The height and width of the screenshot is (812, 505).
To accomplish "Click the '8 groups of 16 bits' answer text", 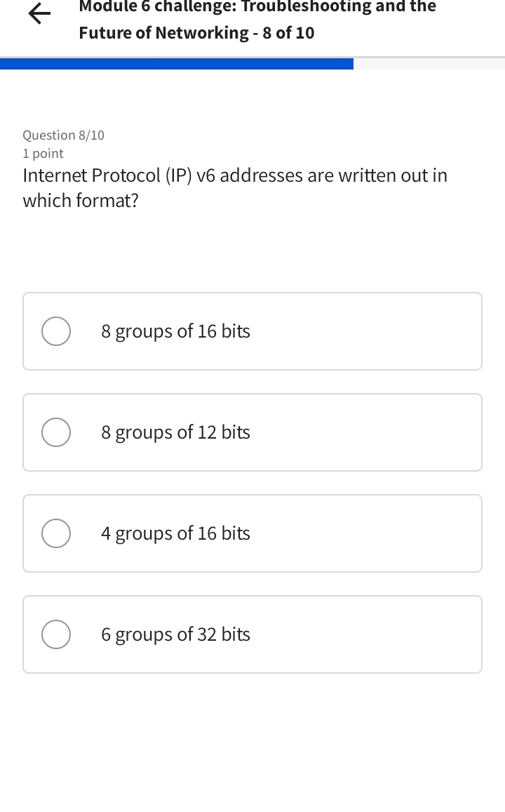I will [175, 331].
